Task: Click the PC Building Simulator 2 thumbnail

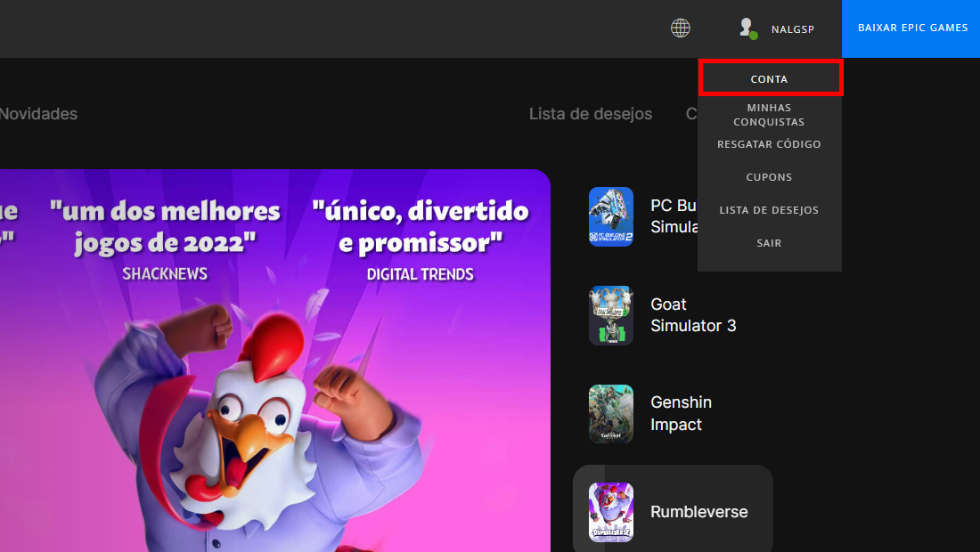Action: tap(611, 216)
